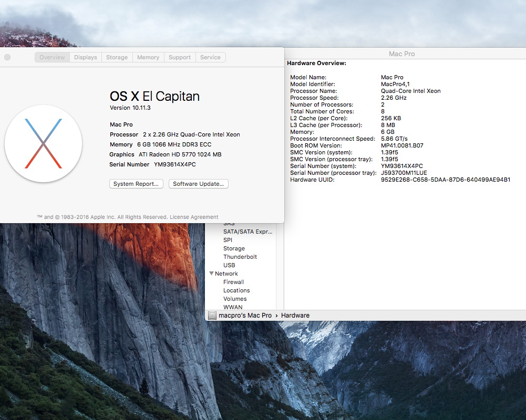Click the Software Update... button
This screenshot has height=420, width=526.
[x=198, y=184]
